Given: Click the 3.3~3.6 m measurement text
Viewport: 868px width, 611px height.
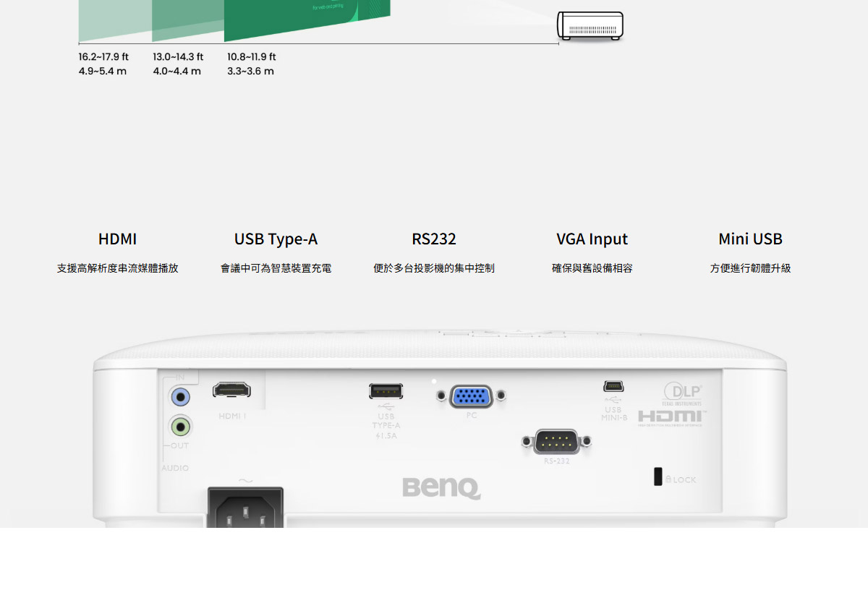Looking at the screenshot, I should 250,71.
